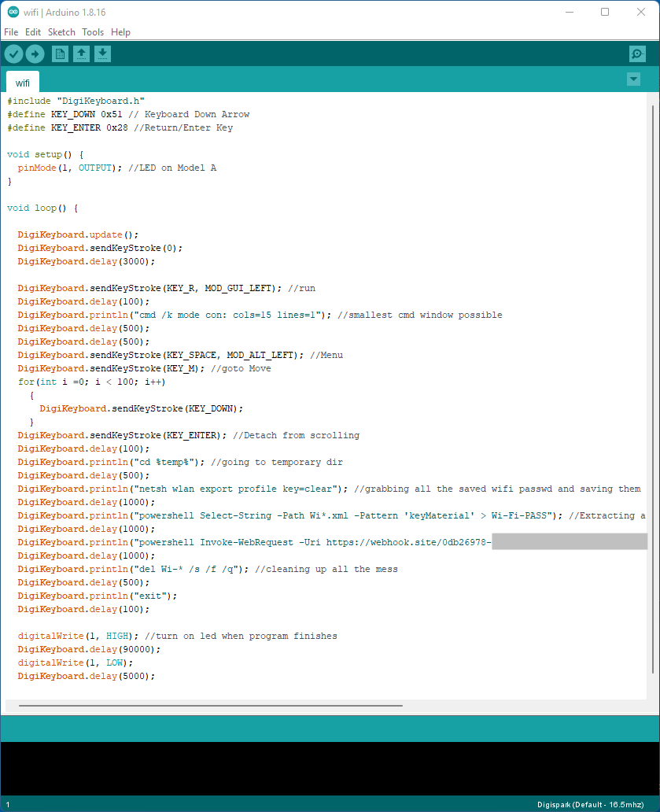Create a new sketch with the New icon
660x812 pixels.
pos(60,54)
